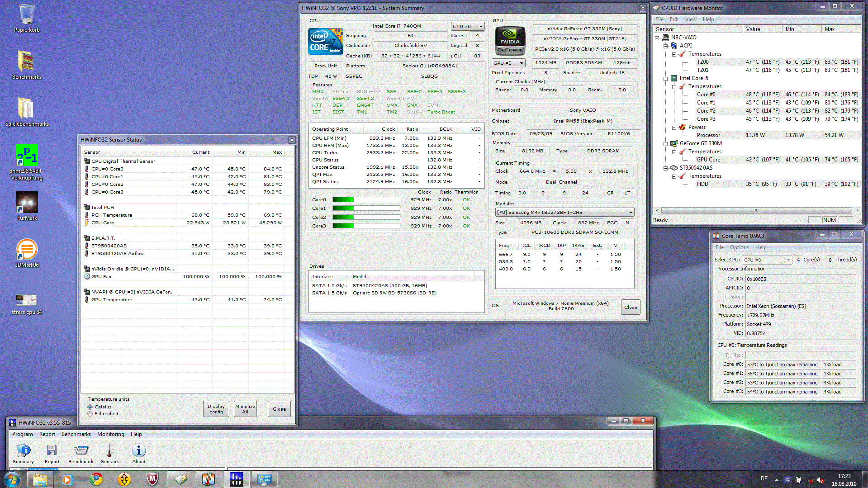868x488 pixels.
Task: Click the PCH Temperature sensor row
Action: pos(187,215)
